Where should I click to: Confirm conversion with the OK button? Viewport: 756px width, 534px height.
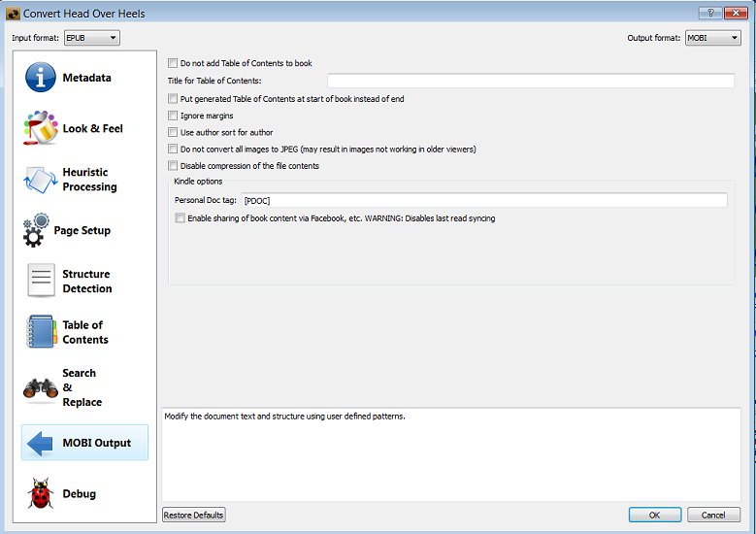tap(654, 515)
